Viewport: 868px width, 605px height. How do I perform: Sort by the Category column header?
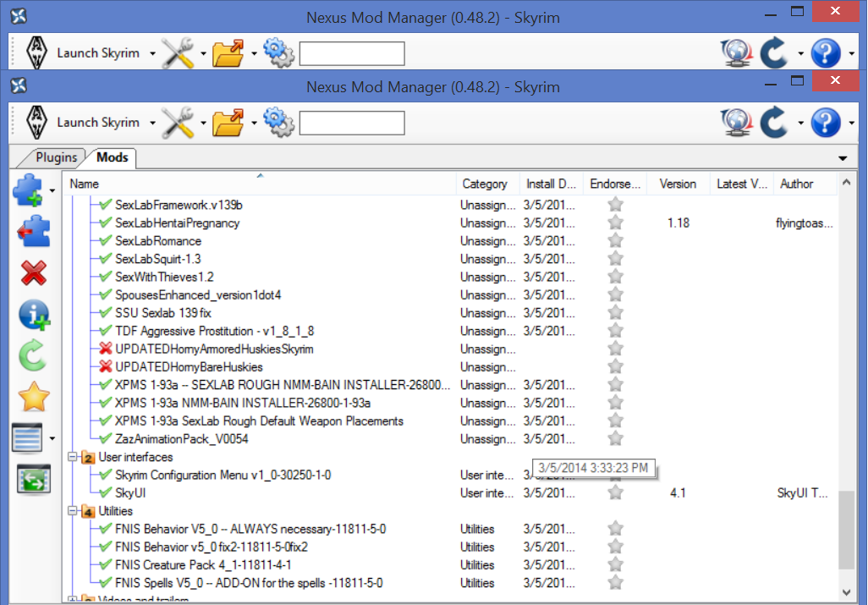click(487, 184)
